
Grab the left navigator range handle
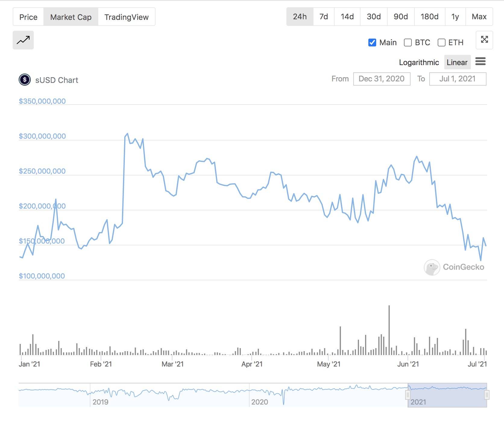(408, 395)
